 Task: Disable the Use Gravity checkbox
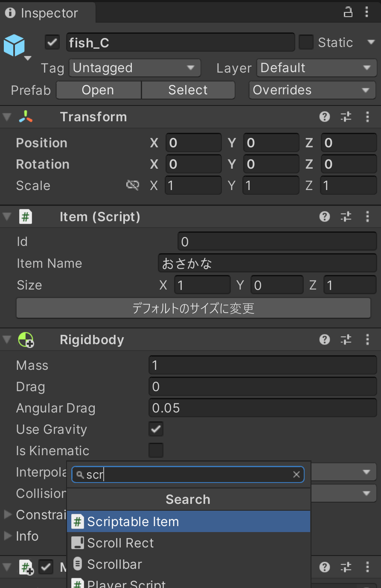pyautogui.click(x=156, y=429)
